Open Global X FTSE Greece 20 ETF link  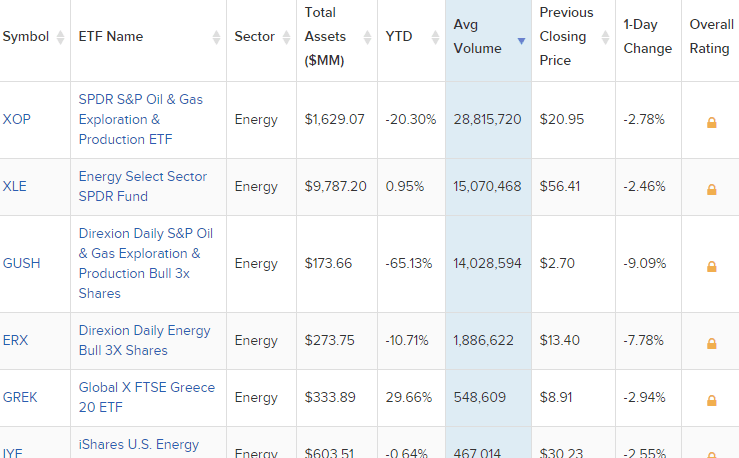pyautogui.click(x=147, y=397)
